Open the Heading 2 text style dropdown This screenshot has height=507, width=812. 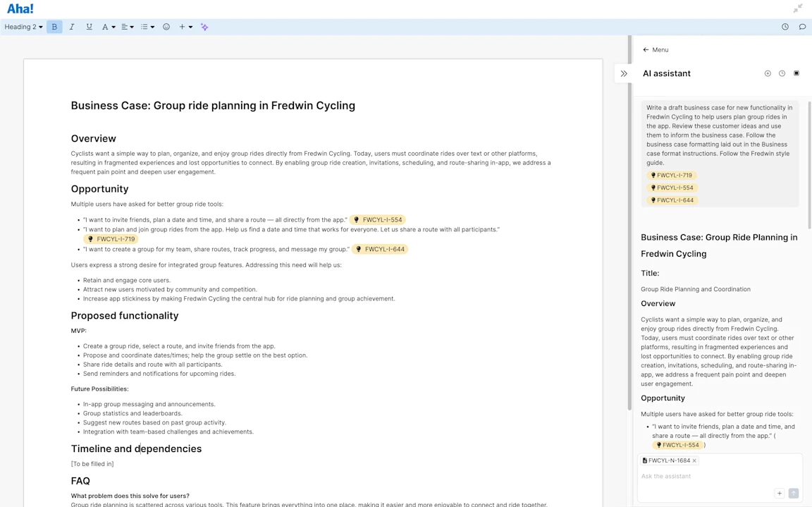[23, 27]
